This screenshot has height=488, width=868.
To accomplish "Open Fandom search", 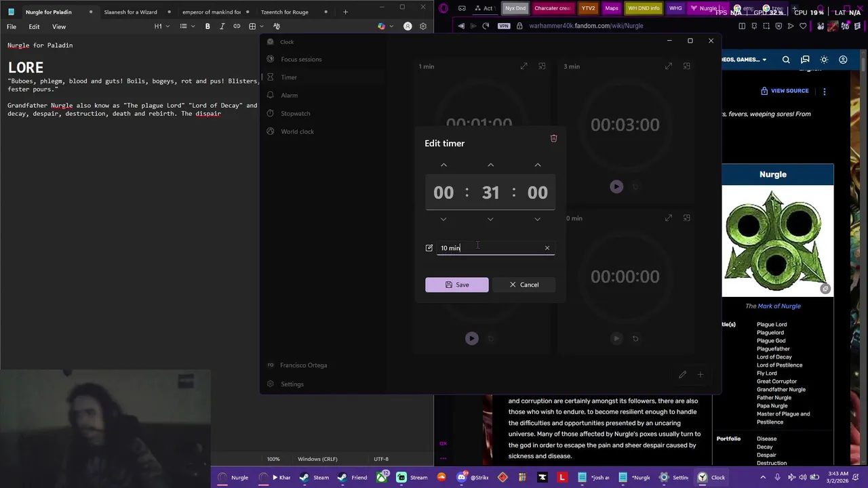I will pos(786,60).
